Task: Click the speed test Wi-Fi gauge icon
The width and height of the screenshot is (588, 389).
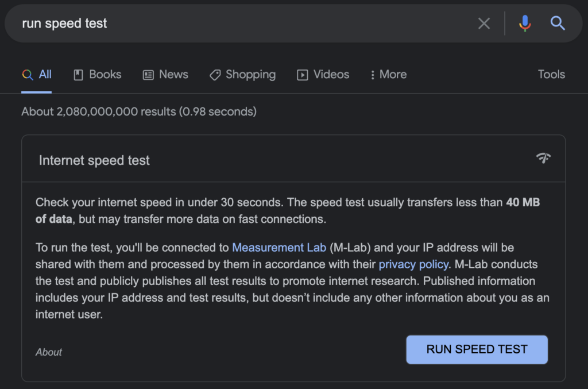Action: pyautogui.click(x=543, y=158)
